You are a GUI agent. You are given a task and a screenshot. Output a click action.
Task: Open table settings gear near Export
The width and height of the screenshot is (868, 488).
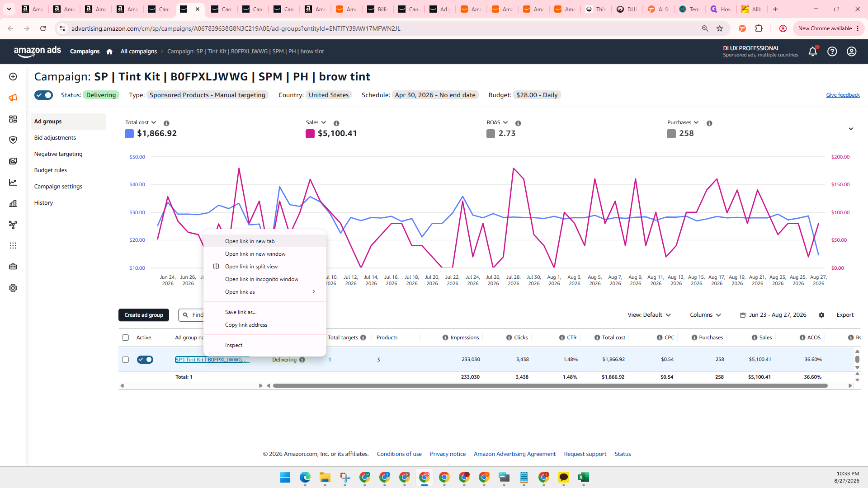(821, 315)
